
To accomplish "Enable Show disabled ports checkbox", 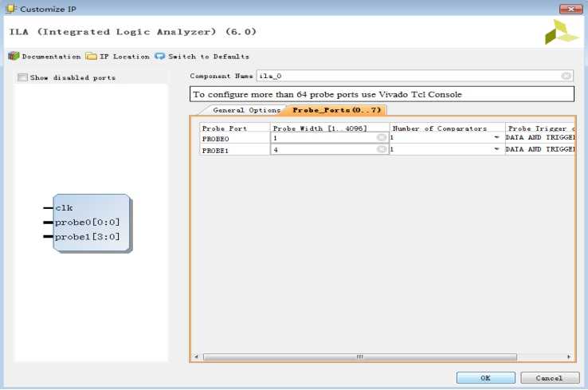I will [22, 77].
